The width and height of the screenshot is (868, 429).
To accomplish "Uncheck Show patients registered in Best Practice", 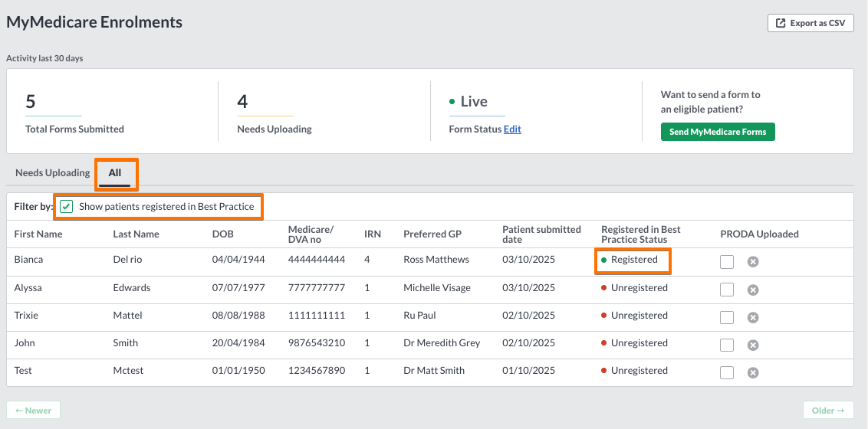I will (67, 207).
